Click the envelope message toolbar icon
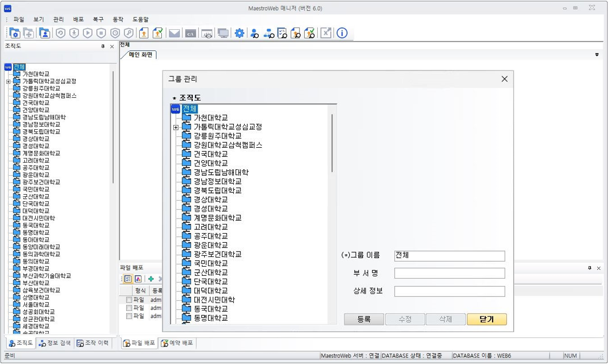This screenshot has width=608, height=364. [174, 33]
